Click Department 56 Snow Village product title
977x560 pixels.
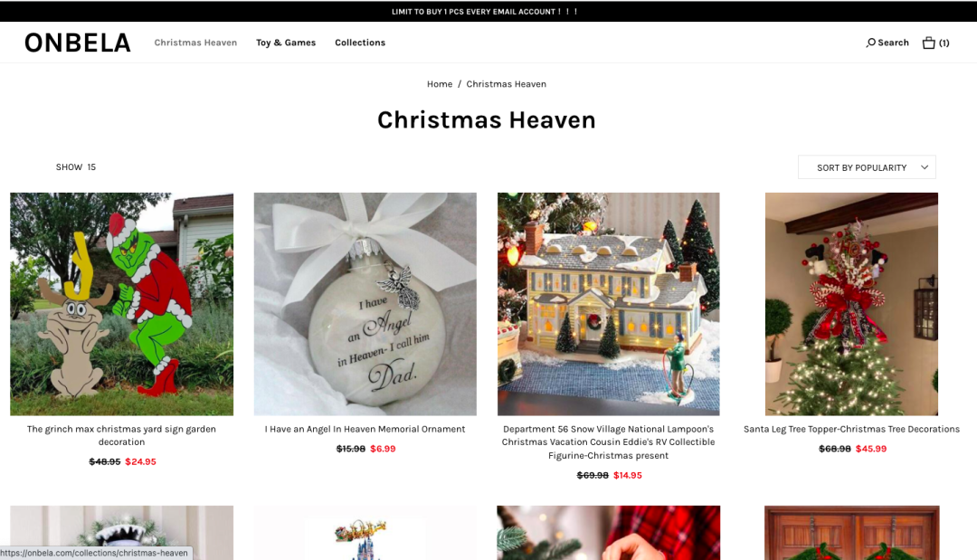(x=609, y=442)
